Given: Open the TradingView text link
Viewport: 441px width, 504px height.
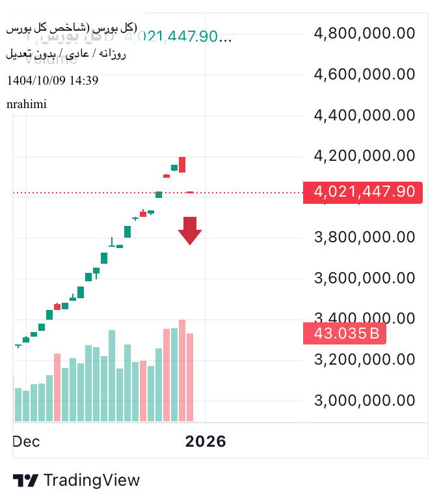Looking at the screenshot, I should coord(92,481).
